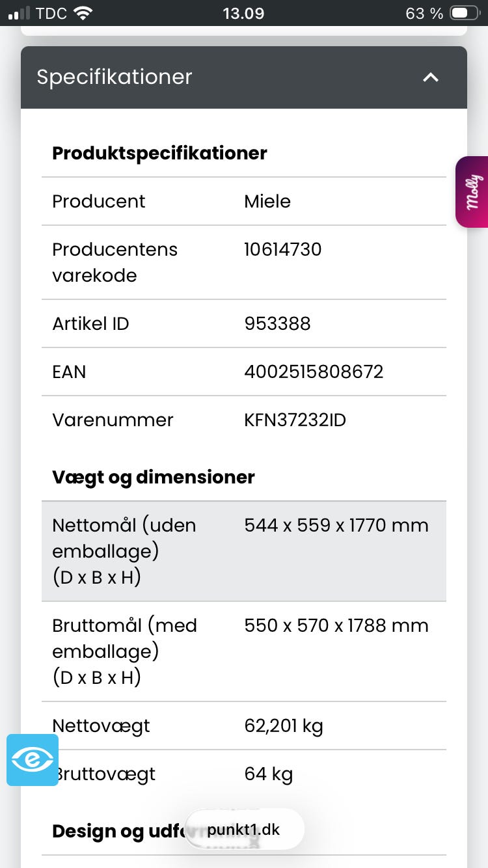Image resolution: width=488 pixels, height=868 pixels.
Task: Collapse the Specifikationer section chevron
Action: pyautogui.click(x=431, y=77)
